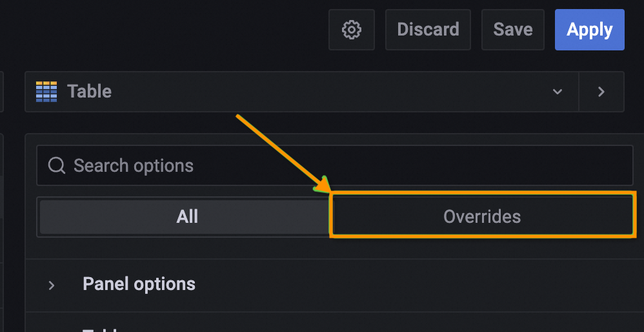Switch option filter to Overrides
Image resolution: width=644 pixels, height=332 pixels.
[481, 216]
